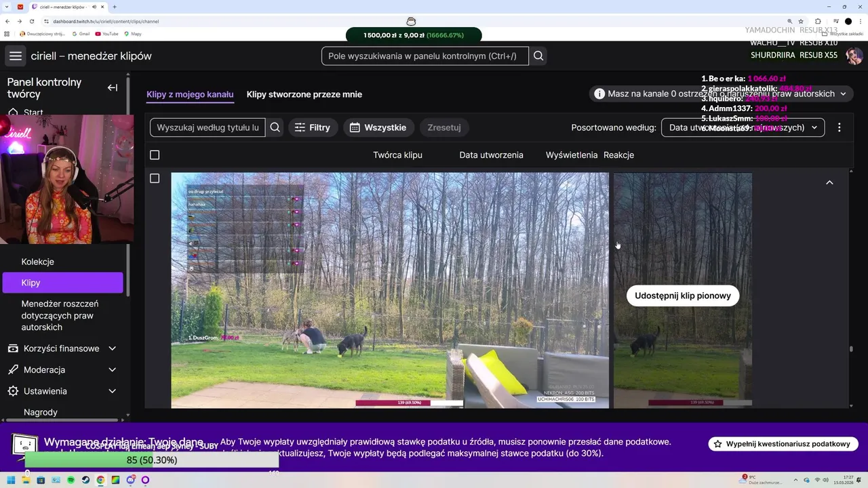Viewport: 868px width, 488px height.
Task: Open the Gmail bookmark
Action: coord(81,33)
